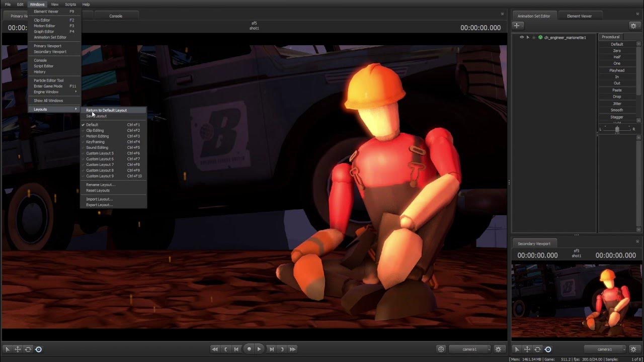Select arrow tool in secondary viewport toolbar

(x=517, y=349)
